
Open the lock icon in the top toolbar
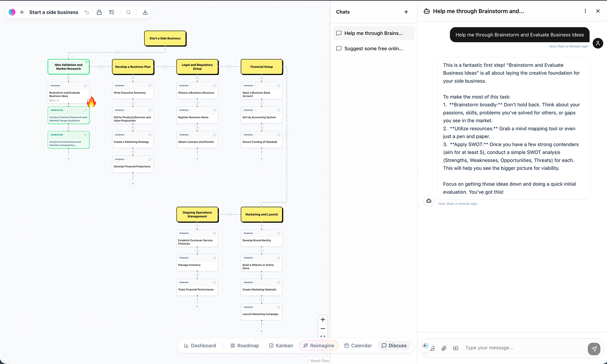[99, 12]
